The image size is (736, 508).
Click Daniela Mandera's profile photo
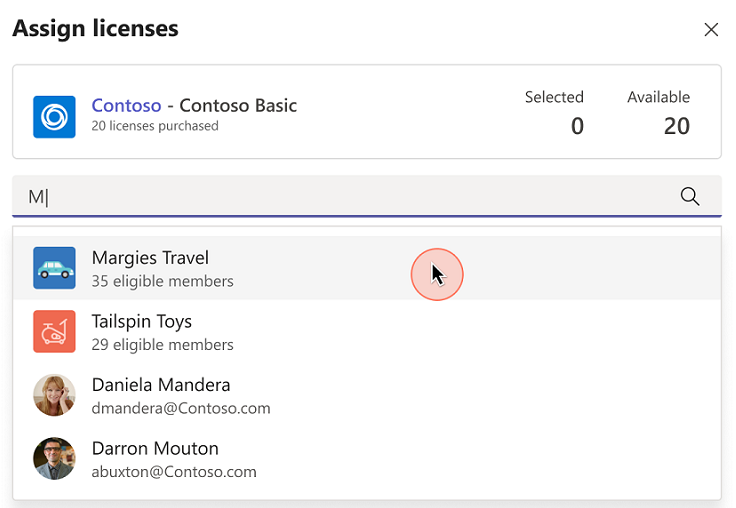click(x=54, y=395)
